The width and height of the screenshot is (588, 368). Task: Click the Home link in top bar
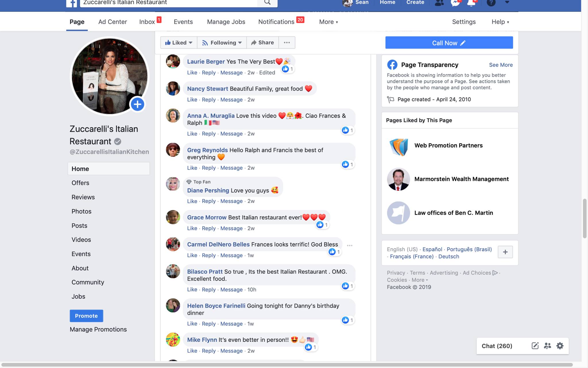[387, 2]
